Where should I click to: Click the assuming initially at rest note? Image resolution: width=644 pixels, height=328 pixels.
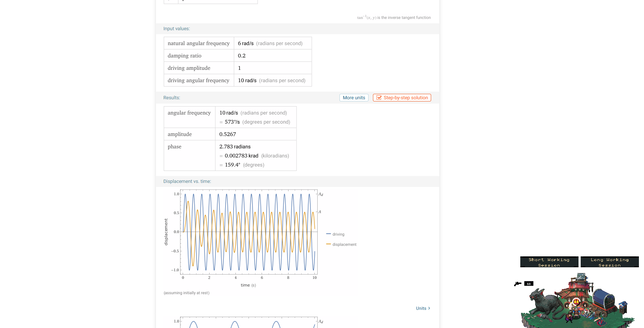(187, 293)
